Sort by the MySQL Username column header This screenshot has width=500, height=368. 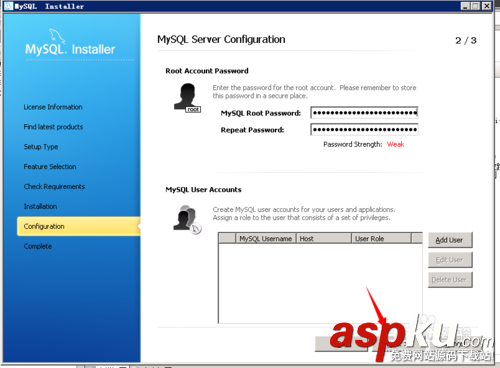(266, 239)
